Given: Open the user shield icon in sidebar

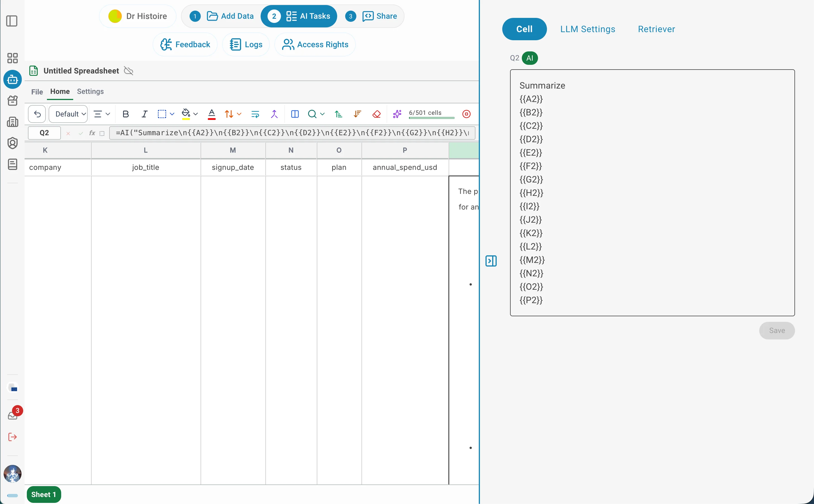Looking at the screenshot, I should pyautogui.click(x=12, y=143).
